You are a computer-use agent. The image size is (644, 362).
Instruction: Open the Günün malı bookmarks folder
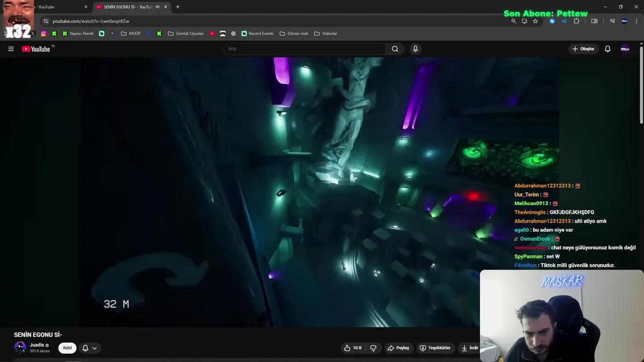click(294, 34)
